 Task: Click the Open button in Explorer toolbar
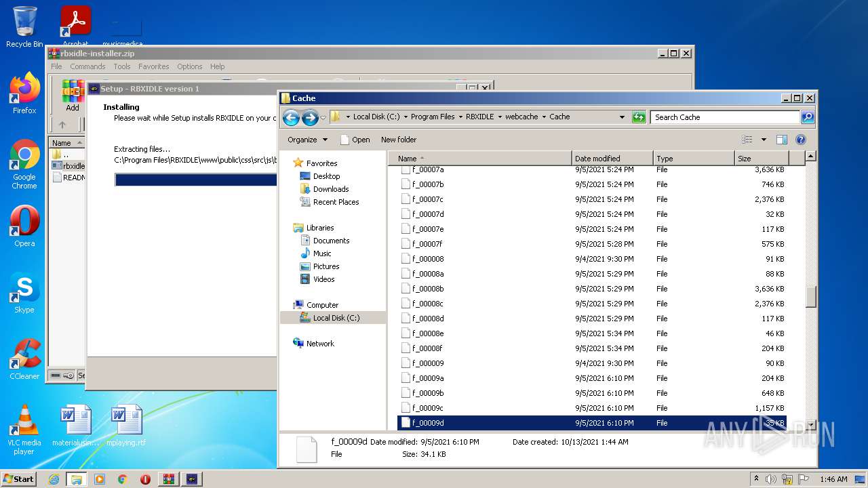click(355, 140)
